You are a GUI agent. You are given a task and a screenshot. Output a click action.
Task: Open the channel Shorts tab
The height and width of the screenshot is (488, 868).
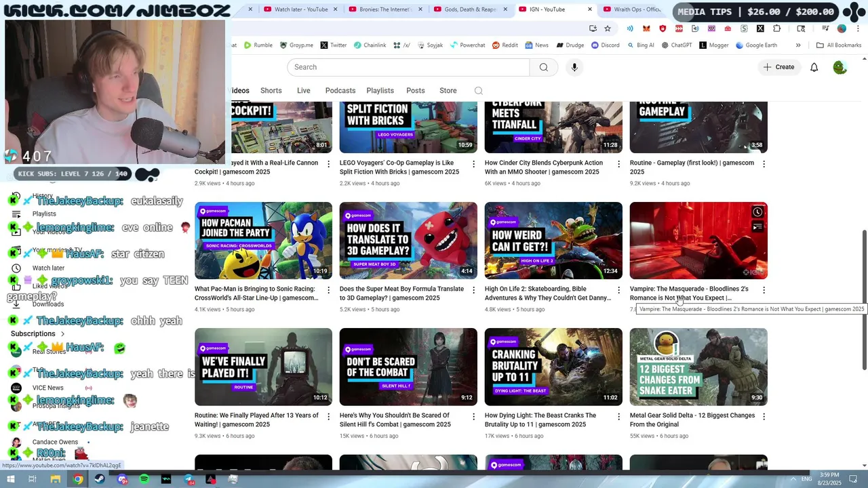point(271,91)
